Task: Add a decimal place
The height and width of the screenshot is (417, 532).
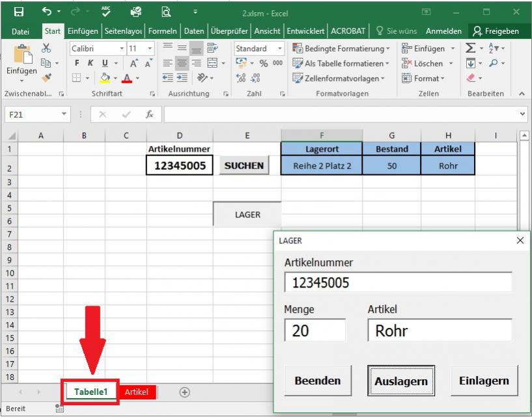Action: 241,78
